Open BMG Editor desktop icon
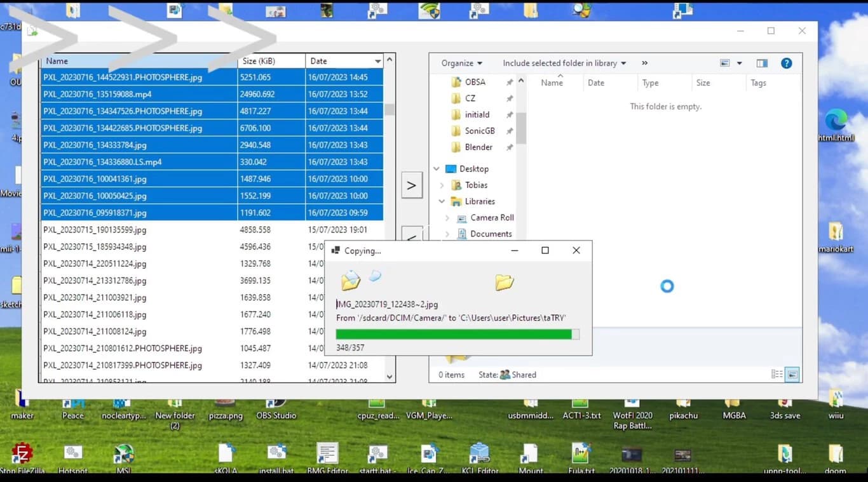Image resolution: width=868 pixels, height=482 pixels. (x=327, y=459)
